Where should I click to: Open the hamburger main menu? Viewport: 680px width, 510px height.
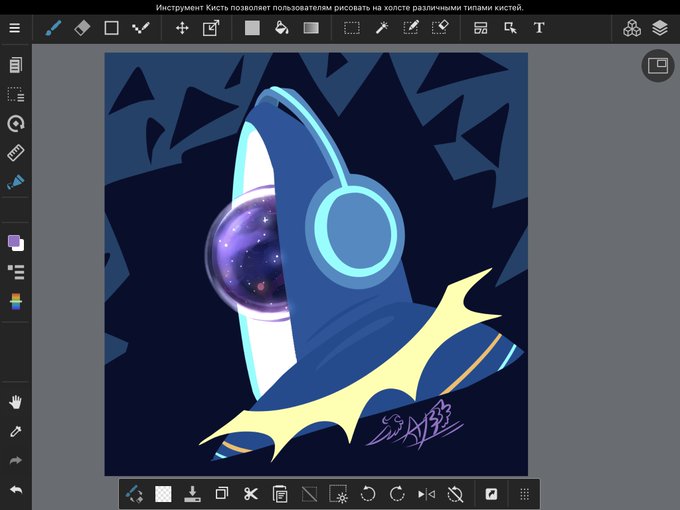(15, 28)
